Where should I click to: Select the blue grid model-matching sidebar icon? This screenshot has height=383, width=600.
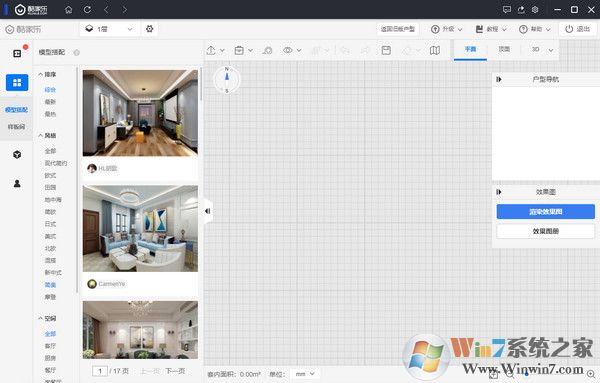pyautogui.click(x=17, y=82)
